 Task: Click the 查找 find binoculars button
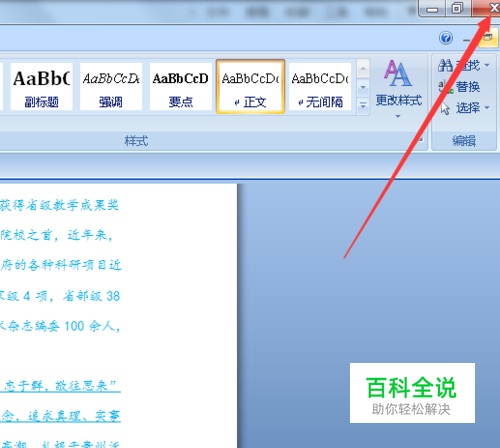tap(459, 65)
